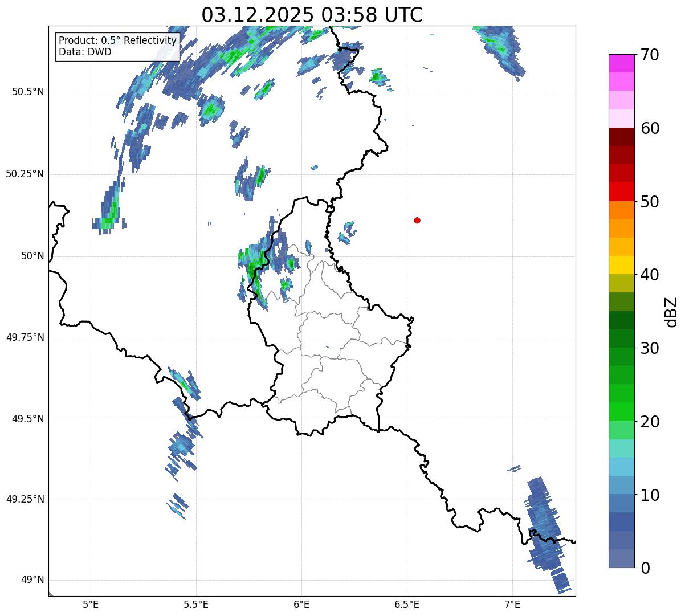Click the colorbar tick value 70
685x616 pixels.
click(x=650, y=55)
